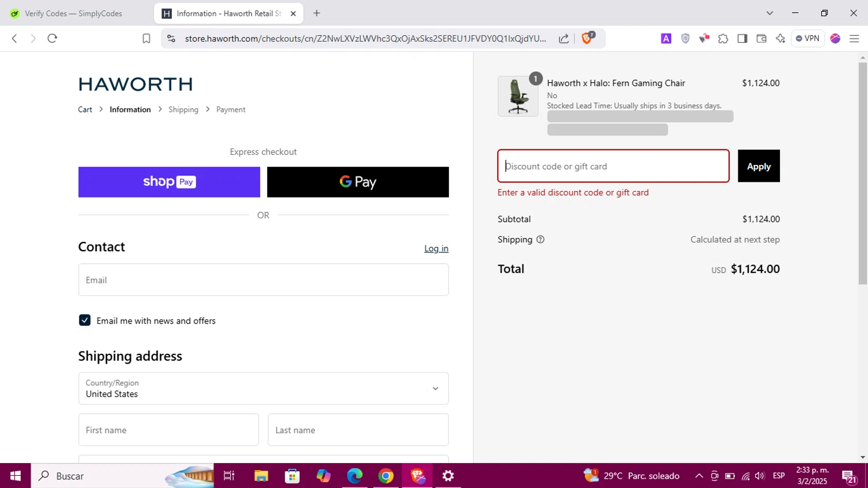
Task: Open Microsoft Edge from taskbar
Action: [x=355, y=476]
